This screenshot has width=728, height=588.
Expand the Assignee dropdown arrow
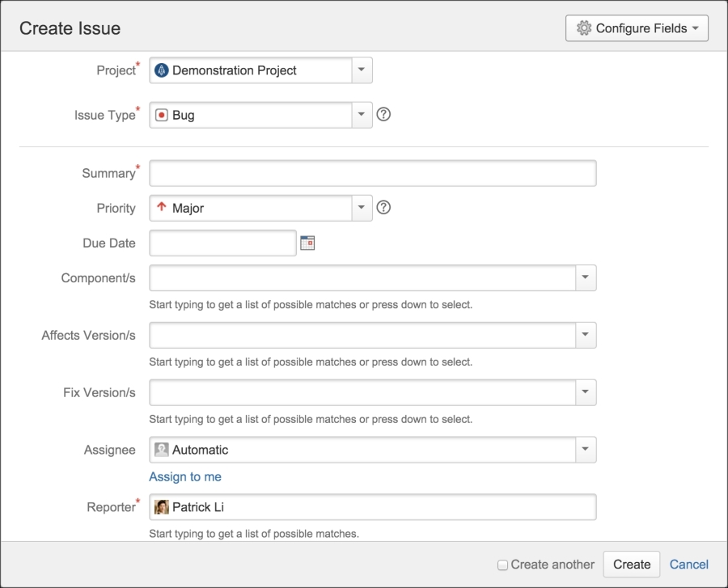tap(585, 450)
